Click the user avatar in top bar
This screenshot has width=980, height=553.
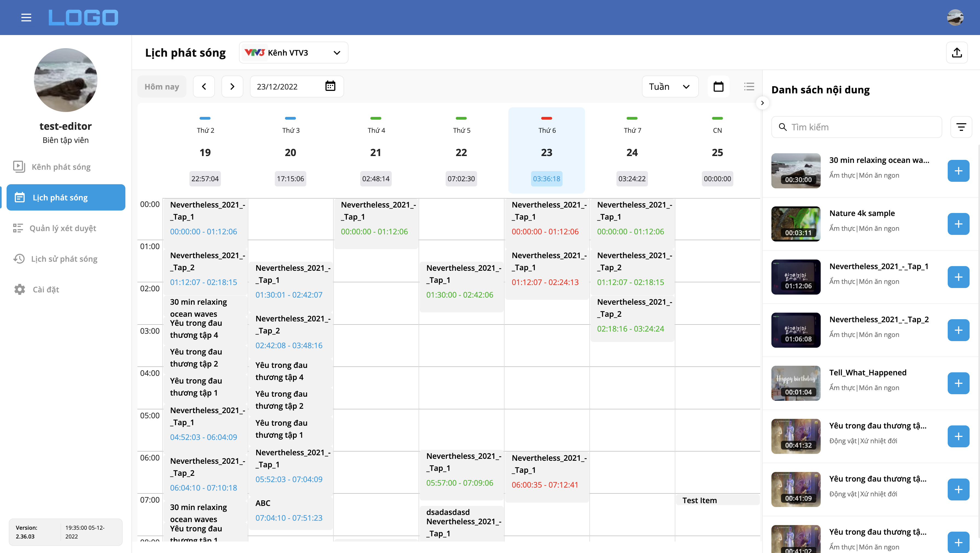coord(956,17)
